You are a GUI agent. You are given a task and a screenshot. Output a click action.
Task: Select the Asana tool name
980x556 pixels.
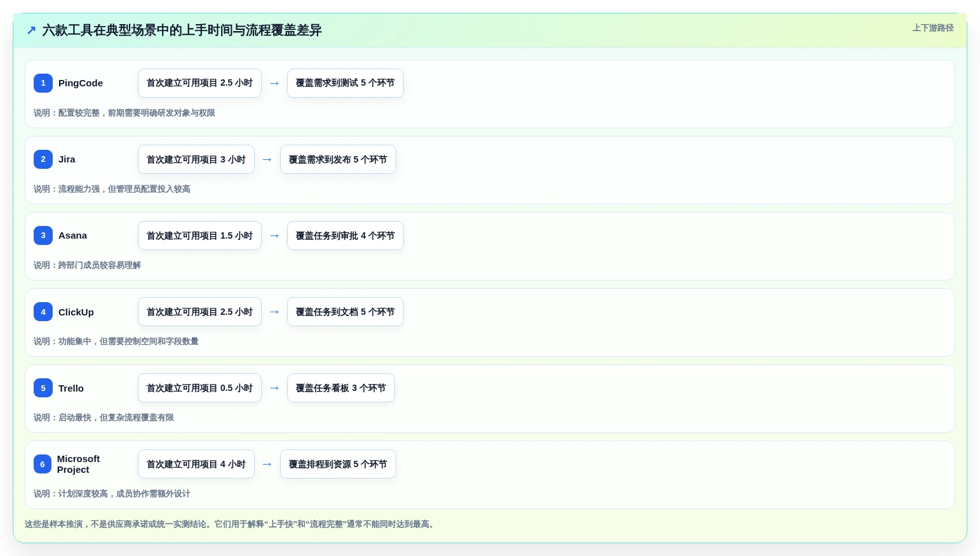[72, 235]
